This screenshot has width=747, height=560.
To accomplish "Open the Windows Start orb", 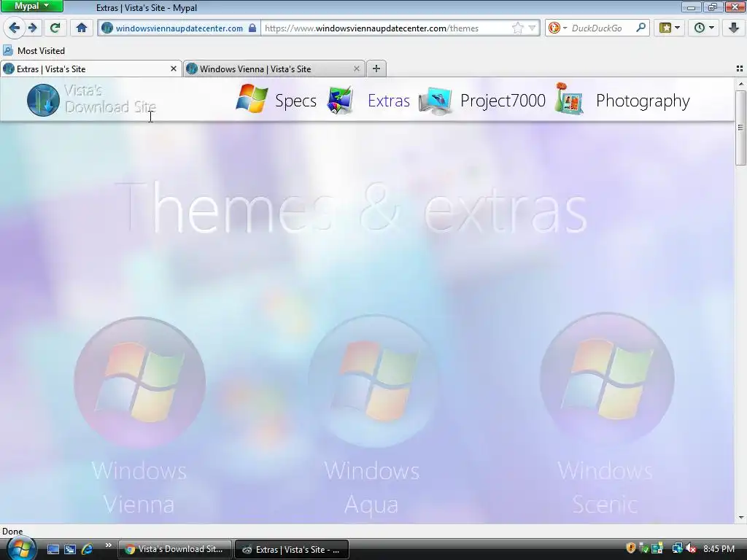I will tap(21, 548).
